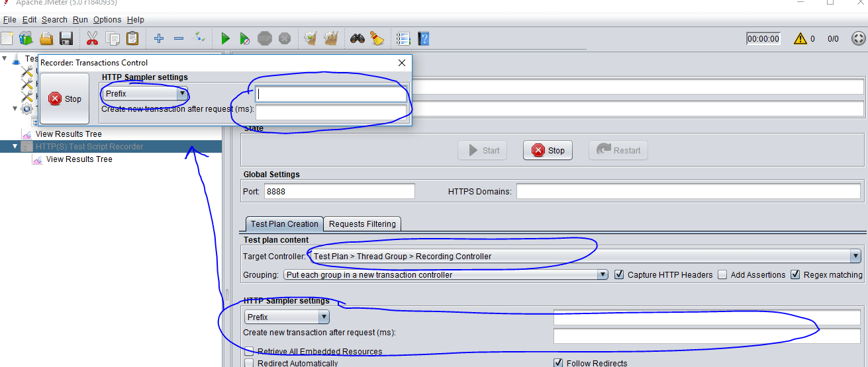Click the Cut scissors icon
The image size is (868, 367).
tap(92, 38)
